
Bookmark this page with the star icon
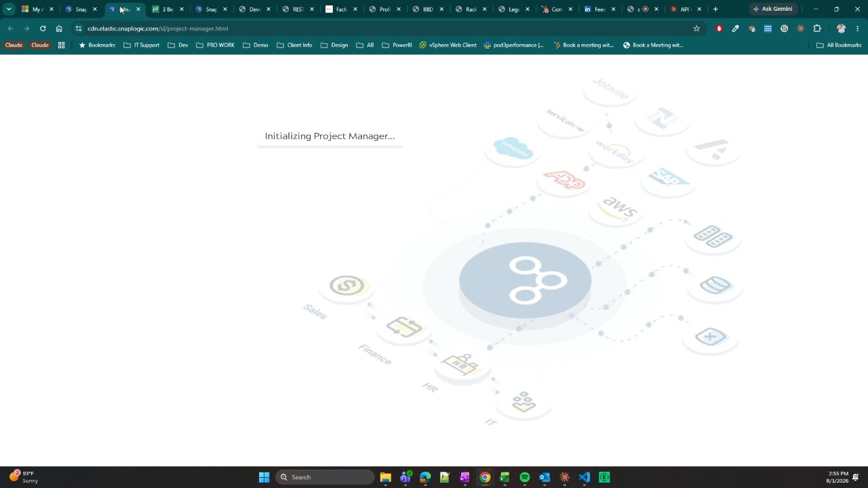coord(696,28)
